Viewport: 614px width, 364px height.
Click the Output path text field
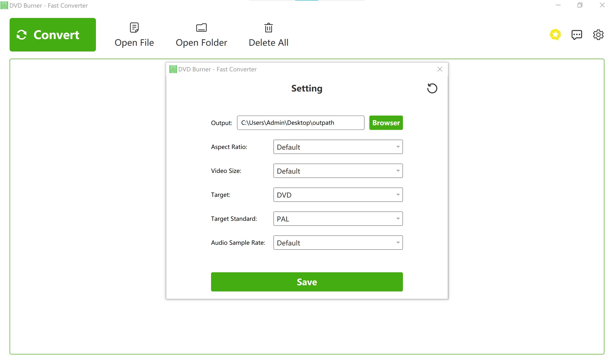coord(300,123)
